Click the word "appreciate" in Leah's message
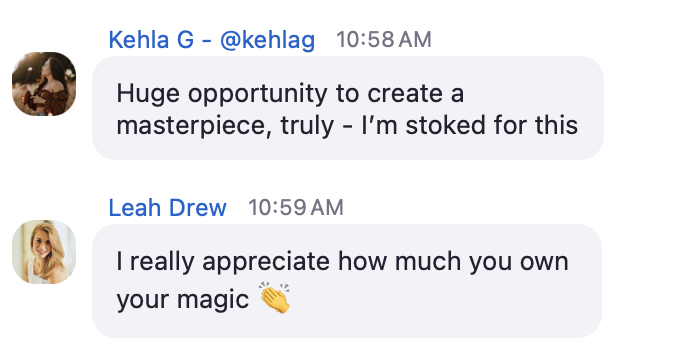 click(x=266, y=262)
